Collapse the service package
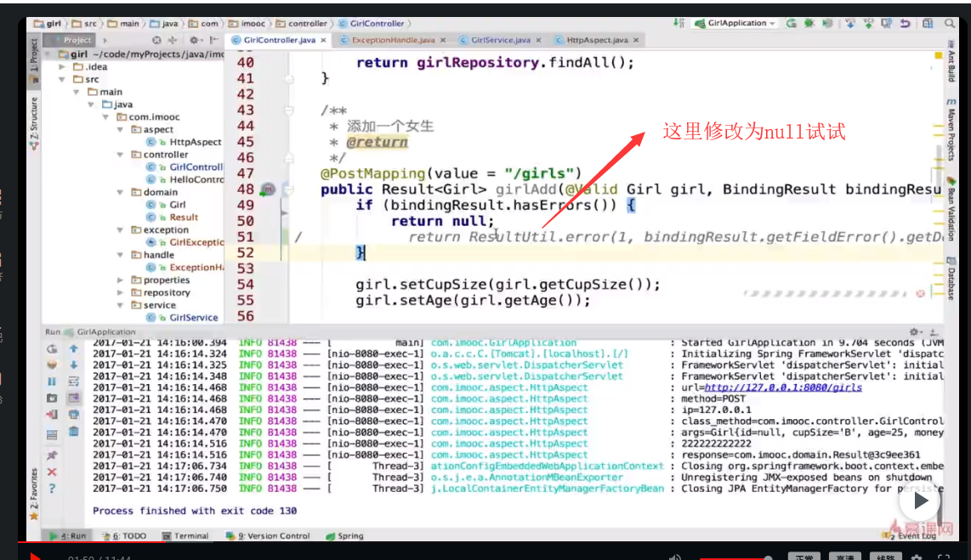 click(x=120, y=305)
